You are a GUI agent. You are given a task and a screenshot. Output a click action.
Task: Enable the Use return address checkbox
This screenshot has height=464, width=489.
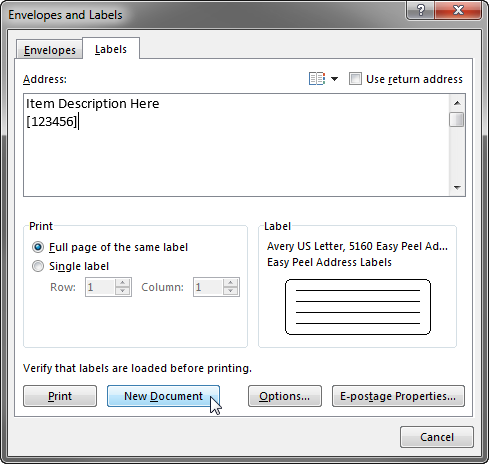click(x=355, y=79)
